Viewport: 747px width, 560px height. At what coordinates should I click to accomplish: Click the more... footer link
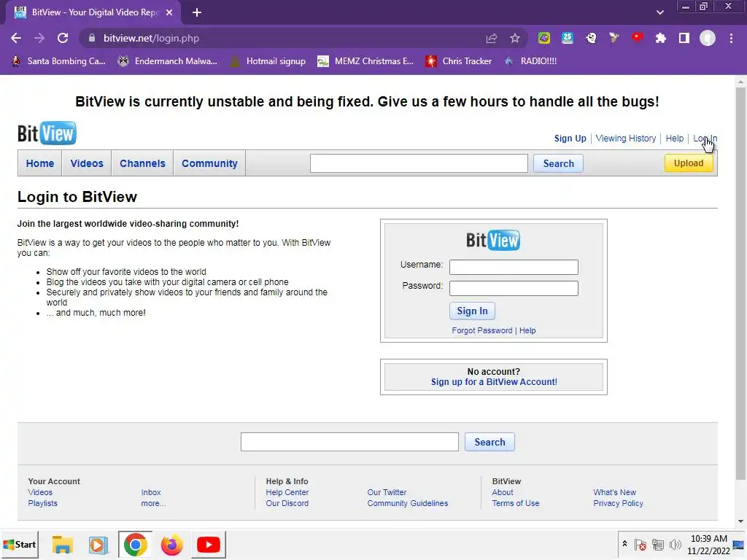click(x=153, y=503)
